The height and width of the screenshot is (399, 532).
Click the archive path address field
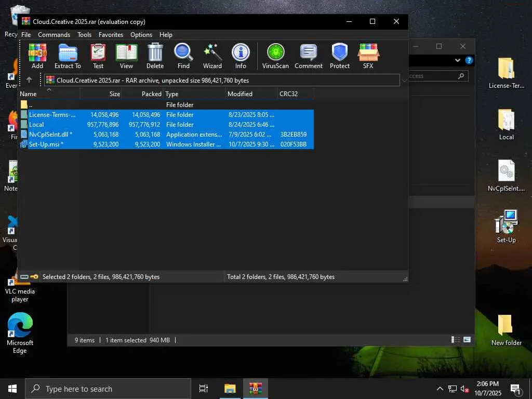222,81
